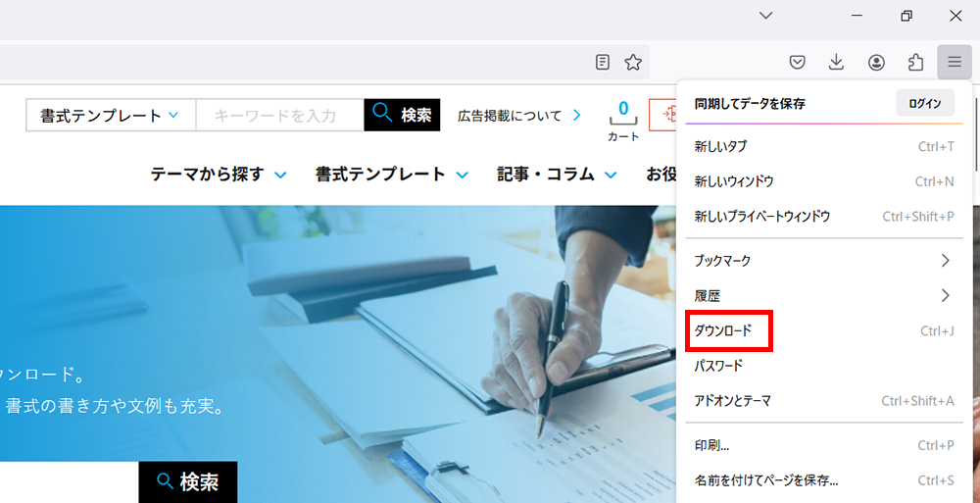Open the list all tabs chevron
Viewport: 980px width, 503px height.
point(765,16)
